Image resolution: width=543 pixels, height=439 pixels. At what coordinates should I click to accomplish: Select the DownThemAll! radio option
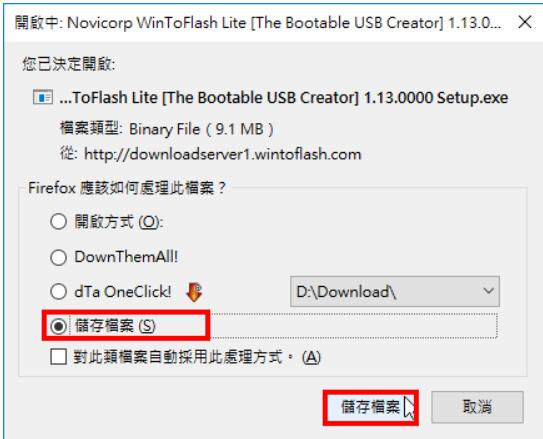58,257
